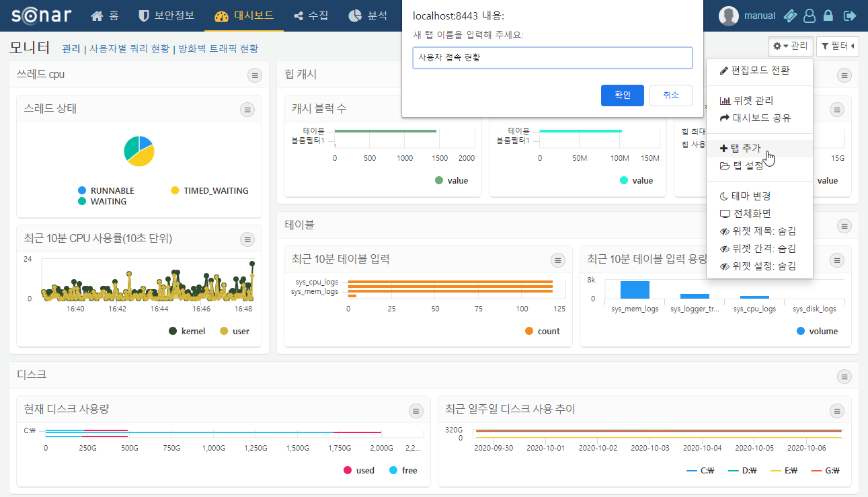Click the ticket icon next to manual
The height and width of the screenshot is (497, 868).
(791, 15)
